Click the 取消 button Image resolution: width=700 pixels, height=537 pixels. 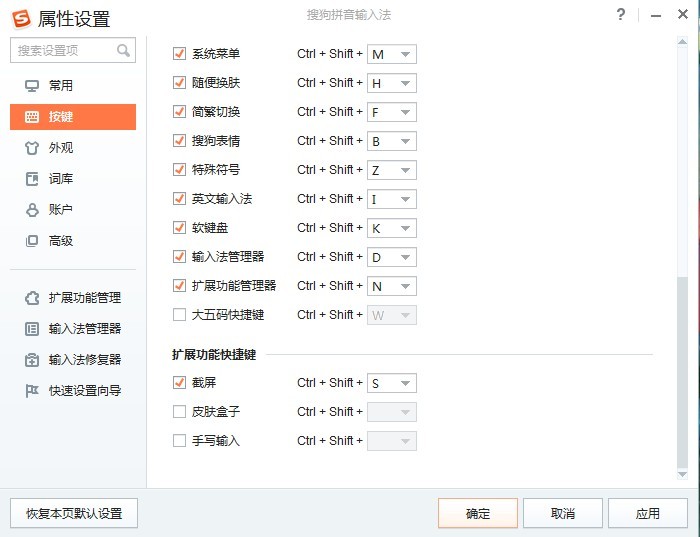coord(562,513)
